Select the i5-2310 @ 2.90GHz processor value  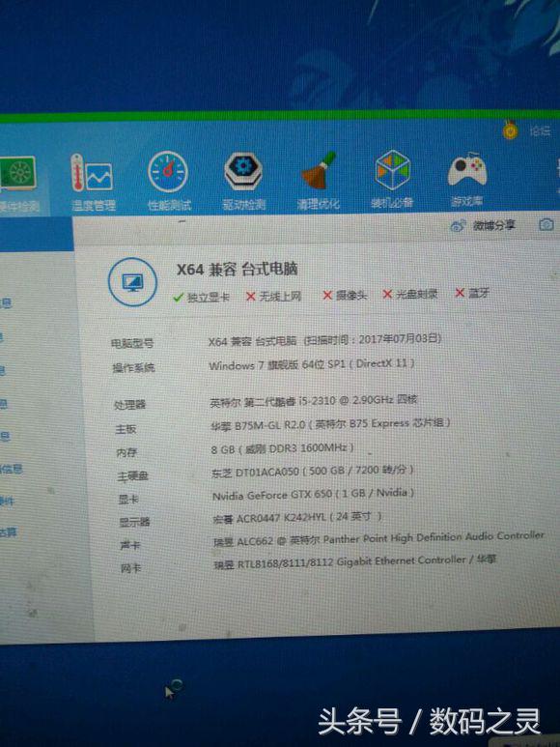coord(313,401)
